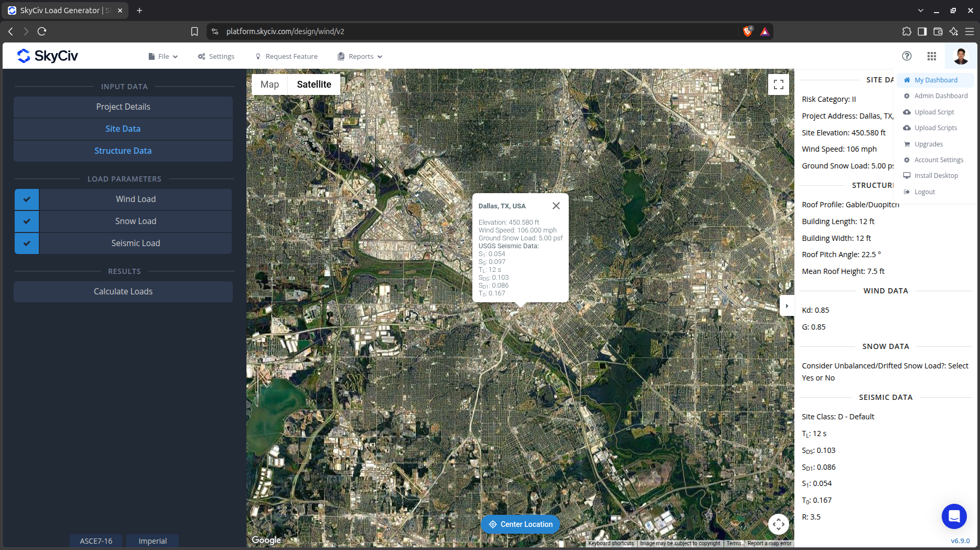Switch units toggle labeled Imperial
This screenshot has width=980, height=550.
(153, 541)
